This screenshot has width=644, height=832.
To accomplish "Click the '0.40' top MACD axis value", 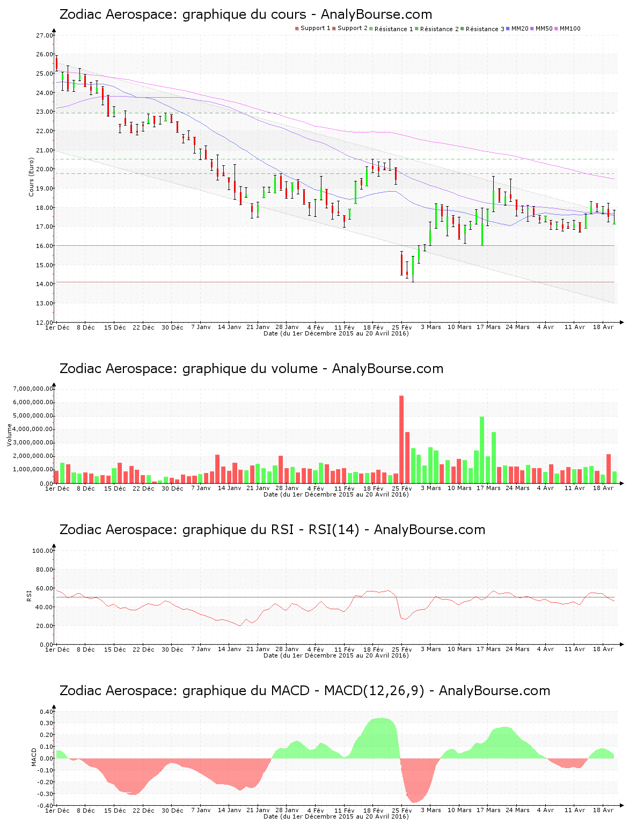I will click(46, 712).
